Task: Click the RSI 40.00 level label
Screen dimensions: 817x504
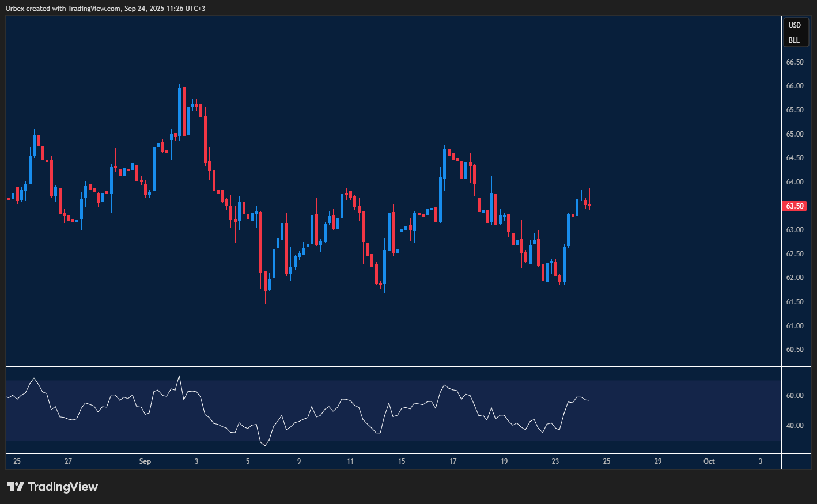Action: point(795,426)
